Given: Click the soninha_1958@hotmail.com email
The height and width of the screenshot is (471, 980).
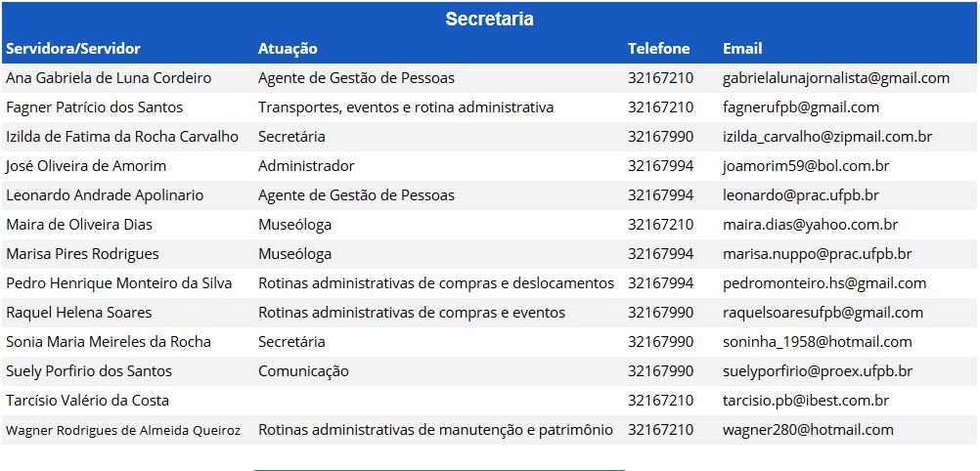Looking at the screenshot, I should [818, 342].
